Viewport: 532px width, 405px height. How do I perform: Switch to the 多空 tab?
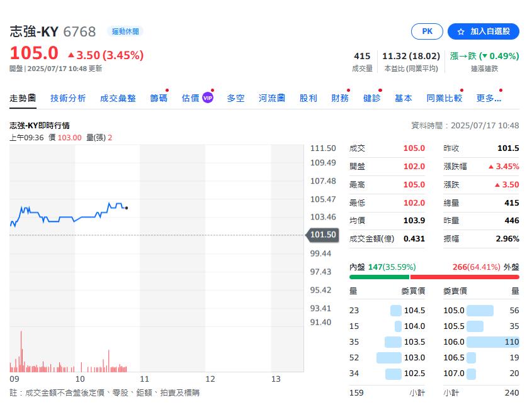236,98
